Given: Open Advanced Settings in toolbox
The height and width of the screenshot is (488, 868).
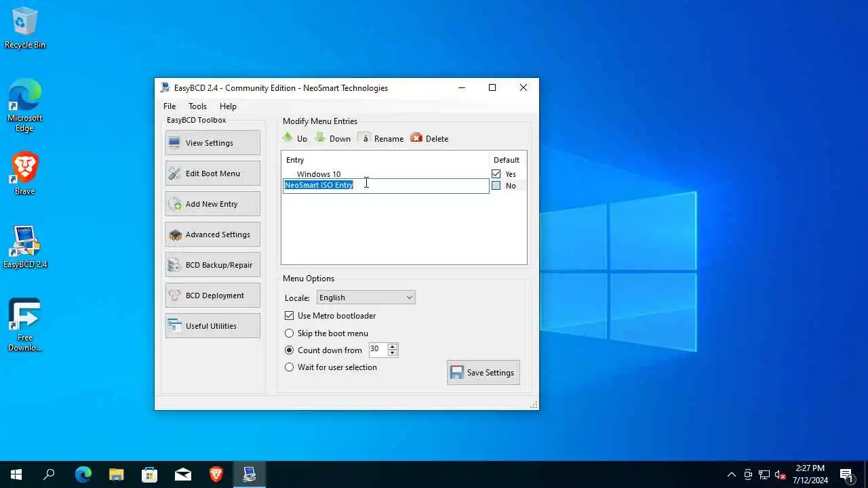Looking at the screenshot, I should click(212, 235).
